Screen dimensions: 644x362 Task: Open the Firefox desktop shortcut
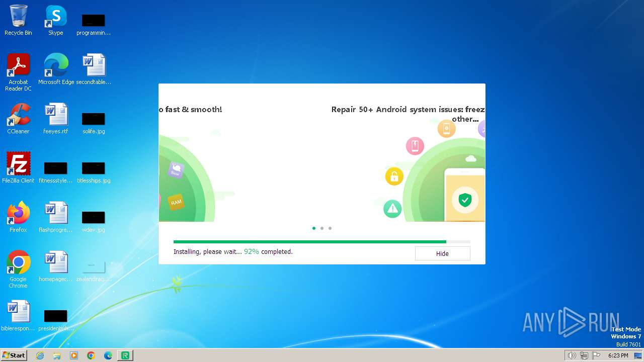click(x=18, y=217)
